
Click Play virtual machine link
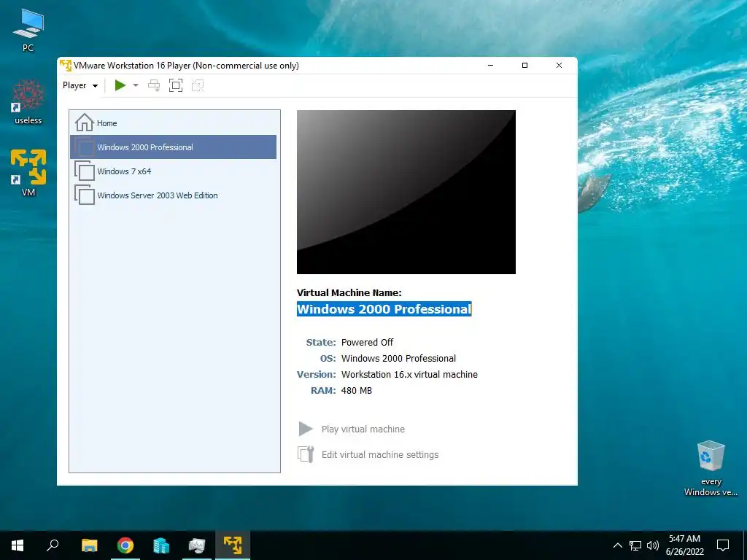363,429
